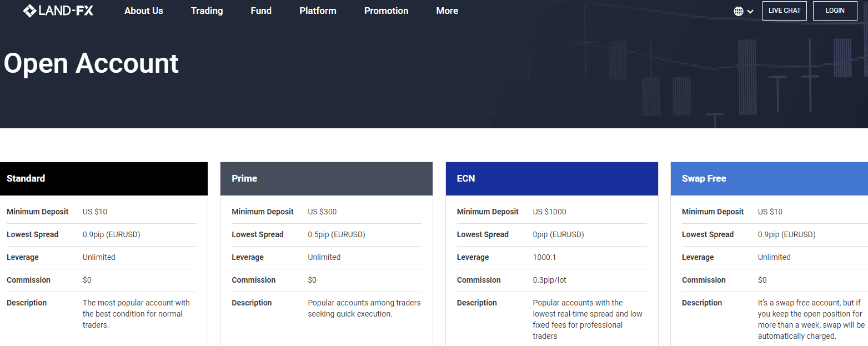Click Prime commission label
Screen dimensions: 868x346
point(254,280)
